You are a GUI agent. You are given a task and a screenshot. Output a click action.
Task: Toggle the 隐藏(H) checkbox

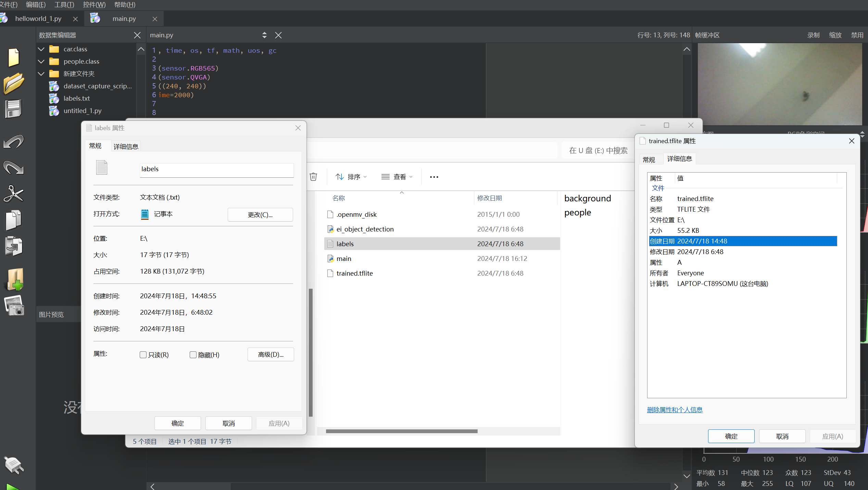(193, 355)
